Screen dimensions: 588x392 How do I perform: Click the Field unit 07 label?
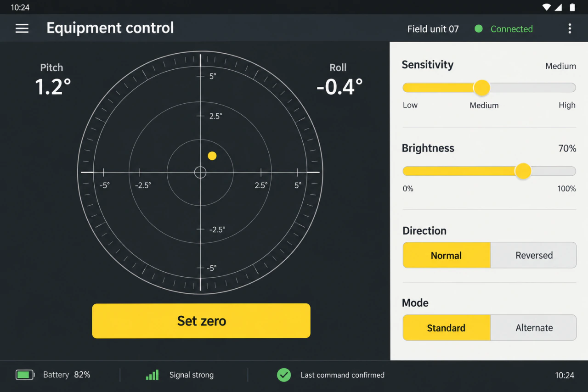433,29
